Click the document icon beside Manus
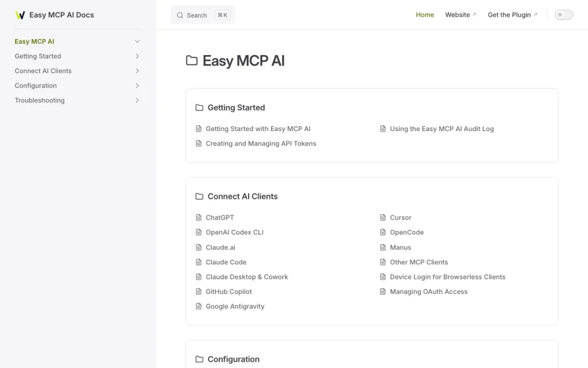 pyautogui.click(x=383, y=247)
